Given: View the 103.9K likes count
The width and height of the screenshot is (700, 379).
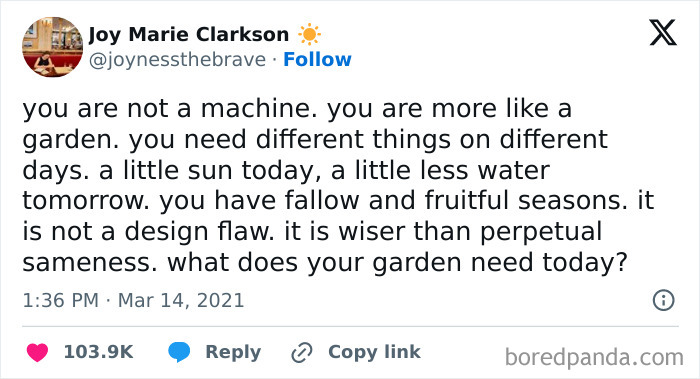Looking at the screenshot, I should point(99,352).
